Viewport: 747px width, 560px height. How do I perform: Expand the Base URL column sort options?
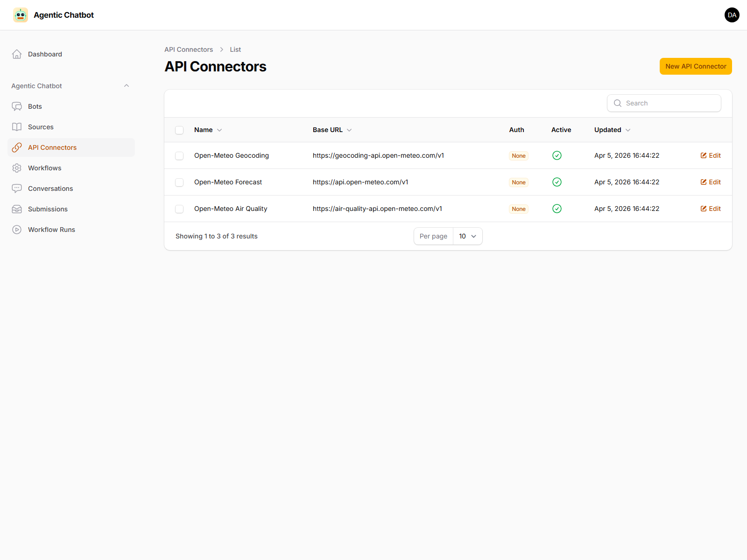point(349,130)
